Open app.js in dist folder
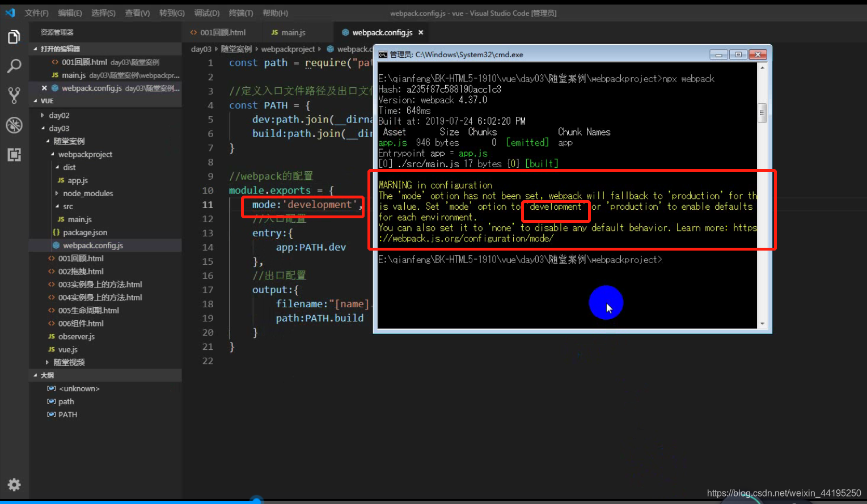Viewport: 867px width, 504px height. (x=78, y=180)
